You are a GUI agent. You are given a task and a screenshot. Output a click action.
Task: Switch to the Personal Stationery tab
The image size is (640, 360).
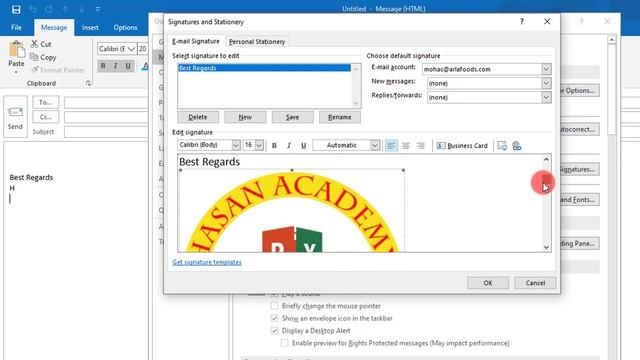(x=257, y=42)
